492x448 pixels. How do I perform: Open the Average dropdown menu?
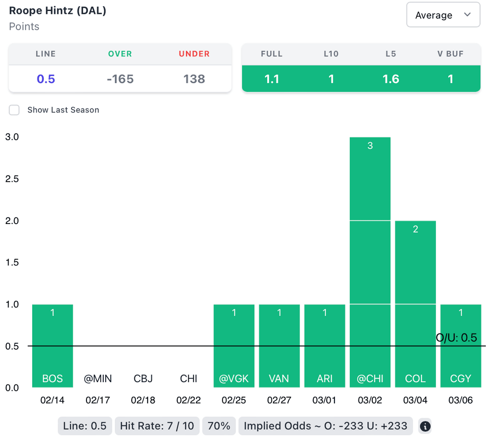(x=443, y=15)
